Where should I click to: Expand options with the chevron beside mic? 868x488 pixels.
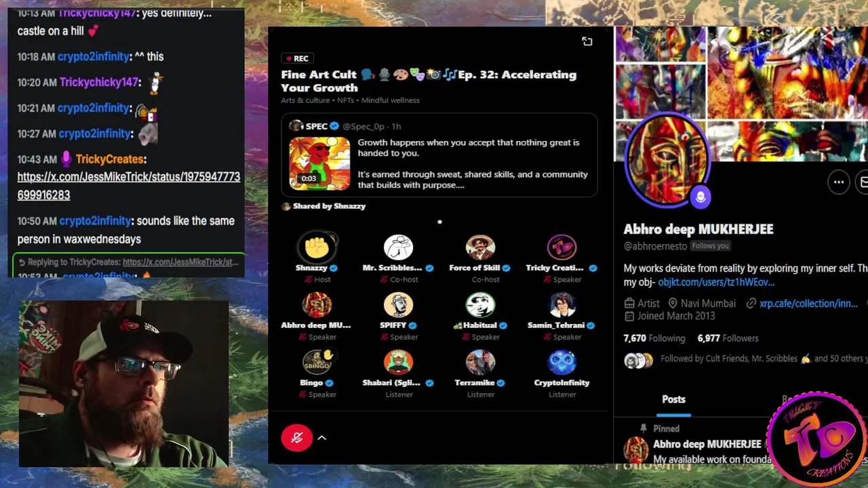pyautogui.click(x=322, y=438)
